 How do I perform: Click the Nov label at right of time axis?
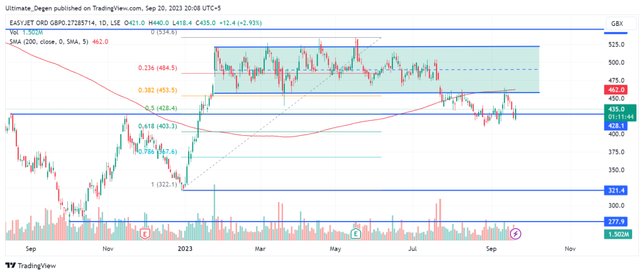coord(569,249)
